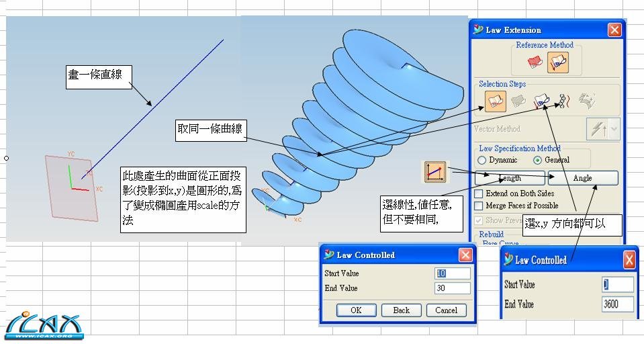Screen dimensions: 644x344
Task: Click the 'Selection Steps' group label
Action: click(x=502, y=84)
